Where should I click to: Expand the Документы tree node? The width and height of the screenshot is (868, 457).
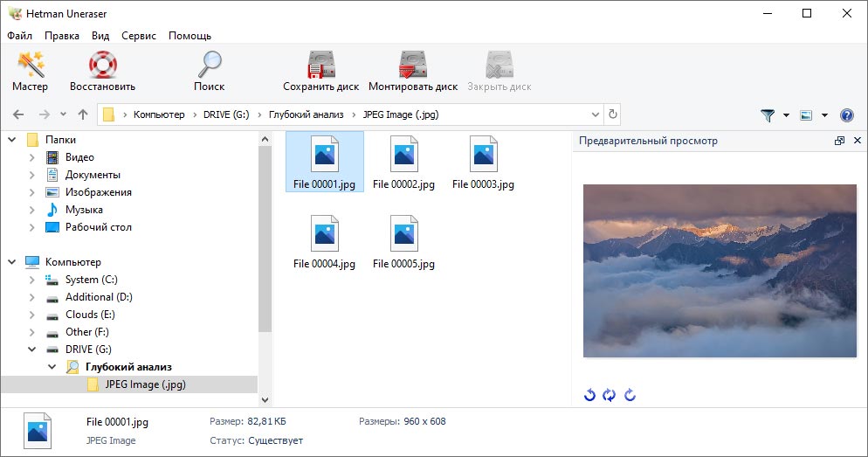coord(32,175)
